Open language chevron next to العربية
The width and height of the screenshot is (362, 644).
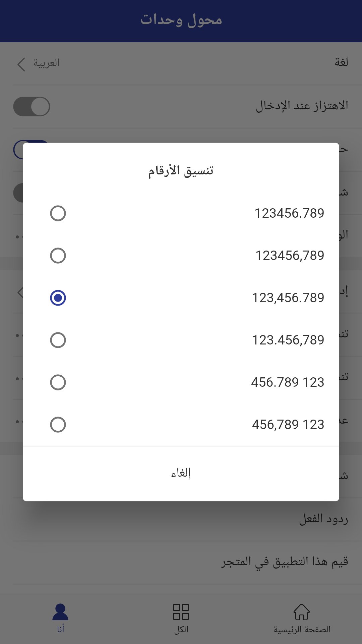tap(21, 64)
